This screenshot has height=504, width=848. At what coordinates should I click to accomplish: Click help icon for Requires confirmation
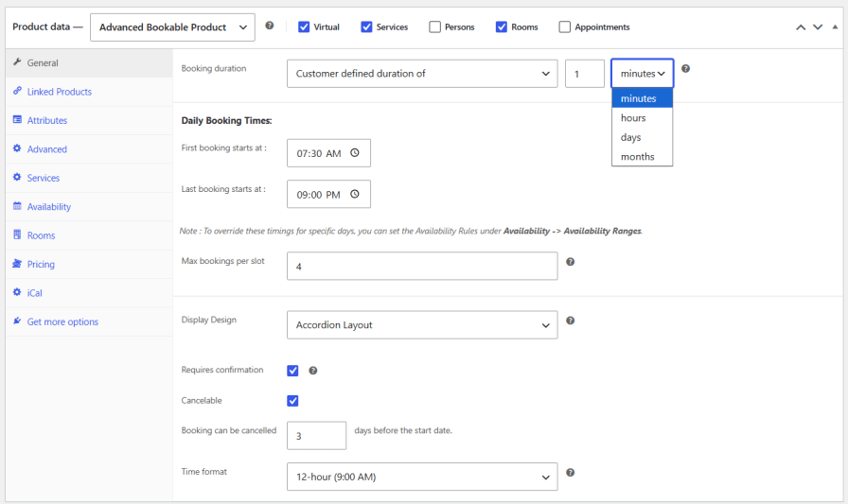tap(312, 371)
